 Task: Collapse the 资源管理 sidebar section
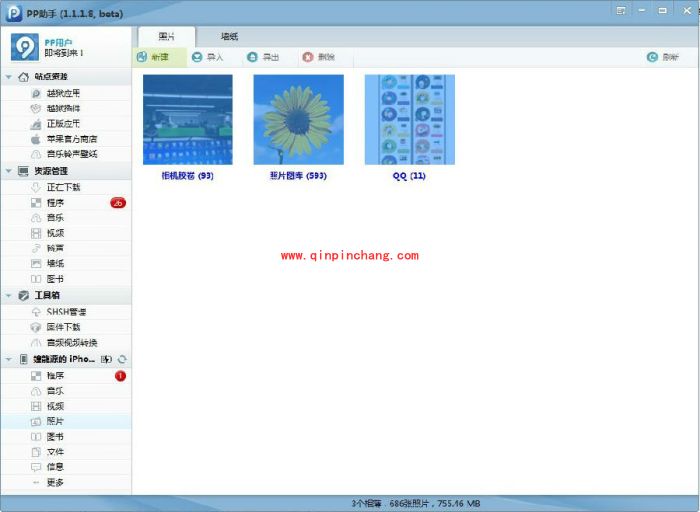click(9, 171)
